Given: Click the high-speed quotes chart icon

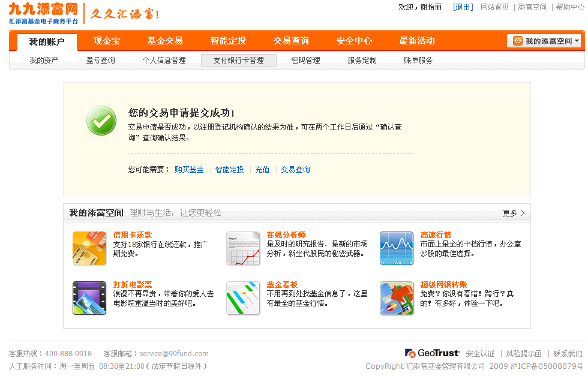Looking at the screenshot, I should click(x=397, y=248).
